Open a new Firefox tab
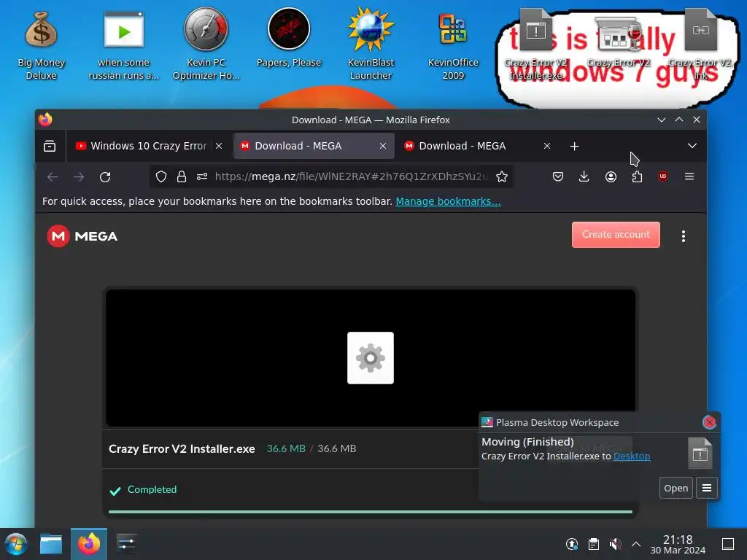 (x=575, y=146)
